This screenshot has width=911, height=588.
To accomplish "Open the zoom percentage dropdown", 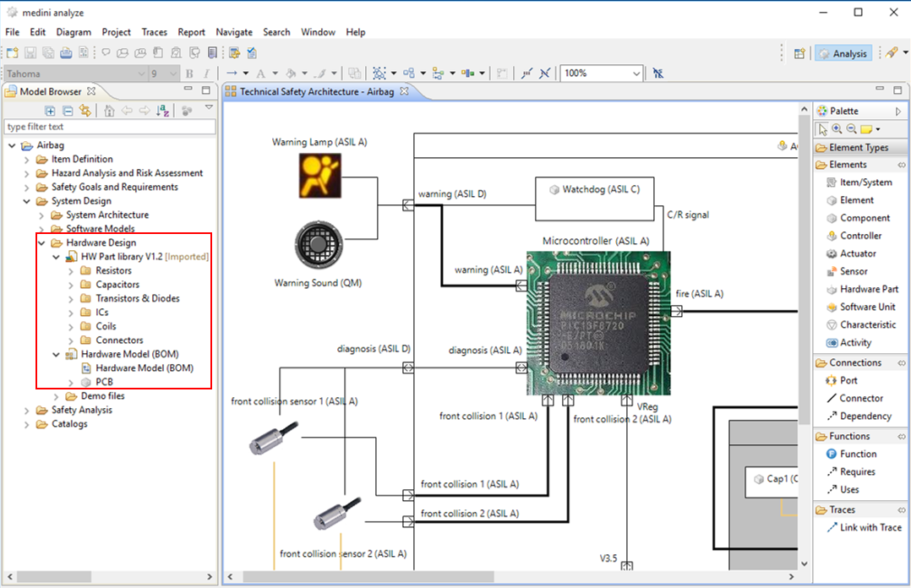I will pos(636,73).
